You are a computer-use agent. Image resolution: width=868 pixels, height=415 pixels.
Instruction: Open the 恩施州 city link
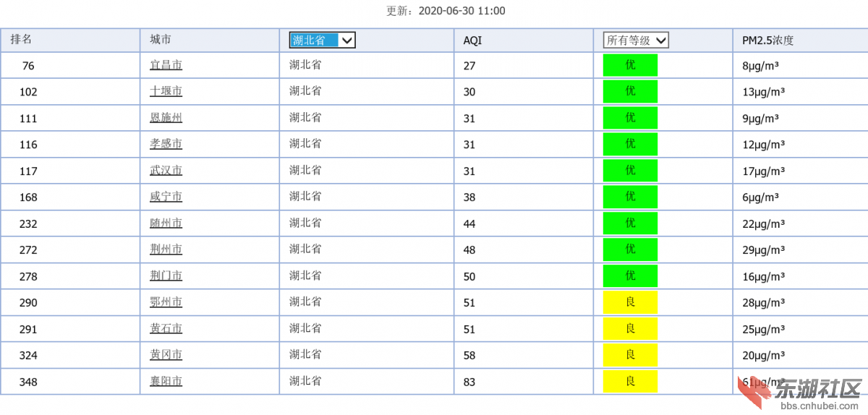pyautogui.click(x=166, y=118)
